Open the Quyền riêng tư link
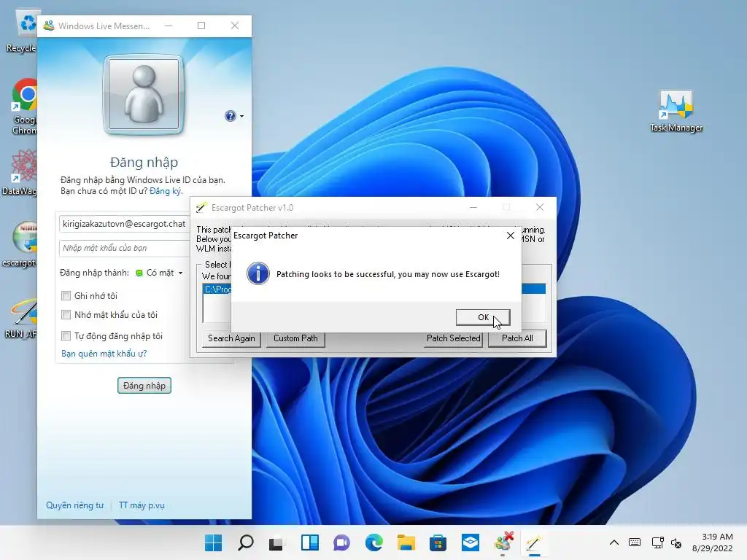 tap(75, 505)
